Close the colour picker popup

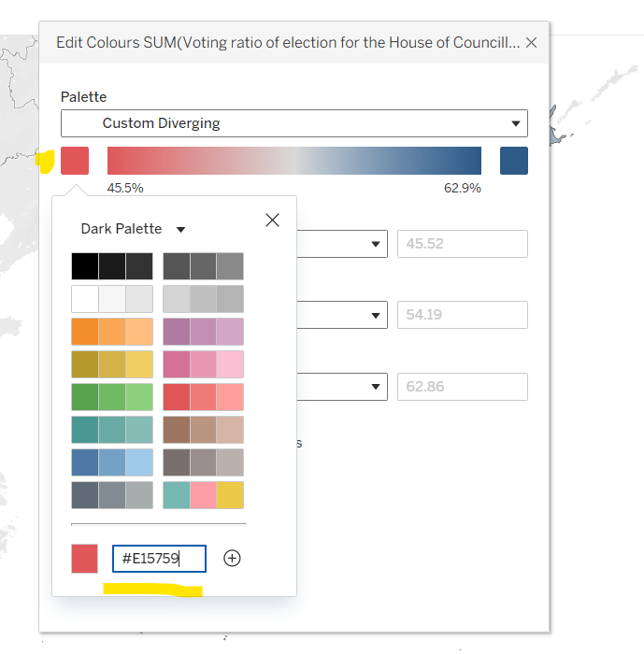(272, 220)
